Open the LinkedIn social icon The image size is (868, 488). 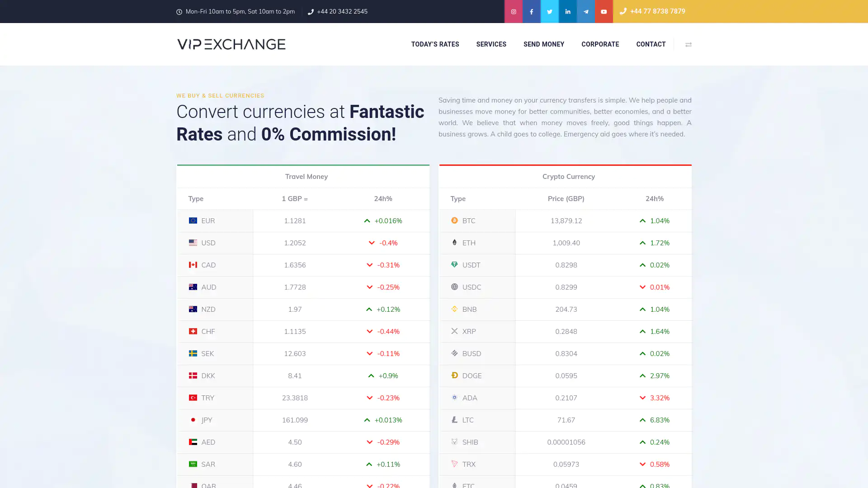coord(567,12)
